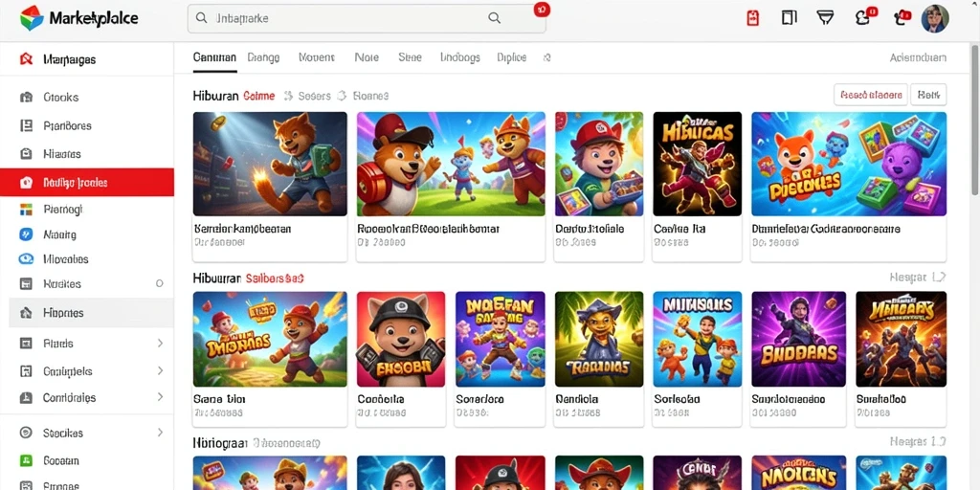This screenshot has height=490, width=980.
Task: Click the highlighted Hipontes sidebar label
Action: click(x=63, y=313)
